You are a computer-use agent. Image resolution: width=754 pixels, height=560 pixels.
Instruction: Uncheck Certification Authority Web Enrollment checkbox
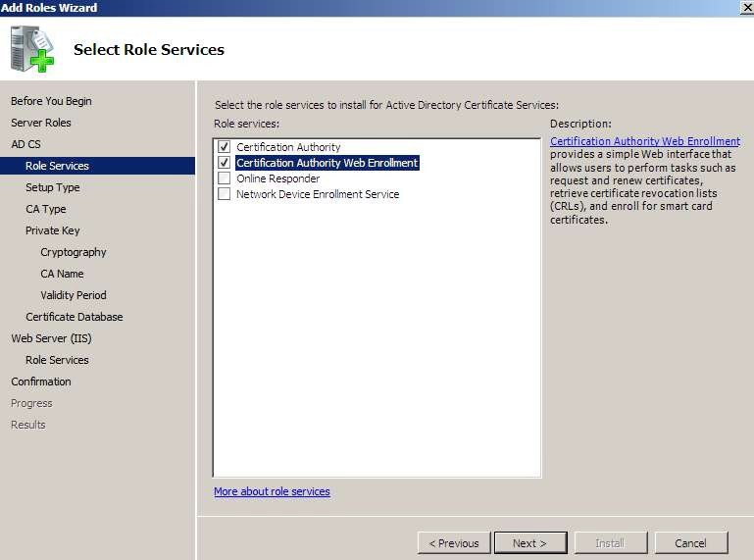(225, 162)
